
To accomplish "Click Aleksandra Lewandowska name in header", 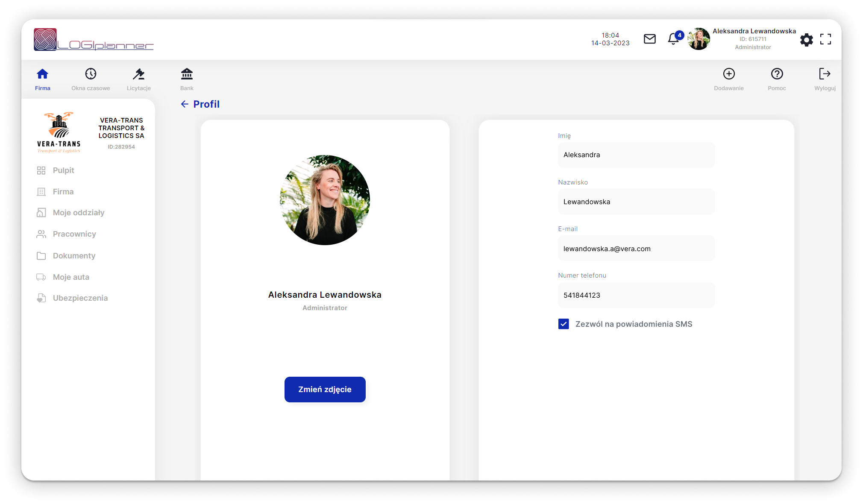I will [x=754, y=31].
